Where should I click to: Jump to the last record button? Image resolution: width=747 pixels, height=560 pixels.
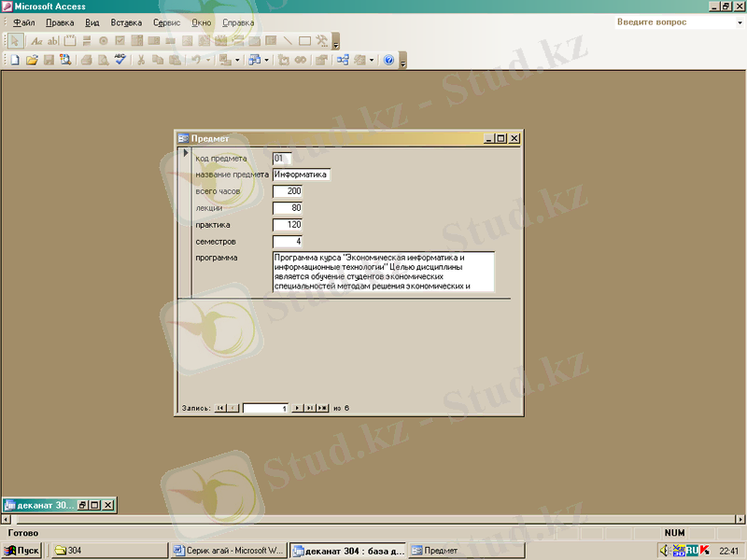309,408
